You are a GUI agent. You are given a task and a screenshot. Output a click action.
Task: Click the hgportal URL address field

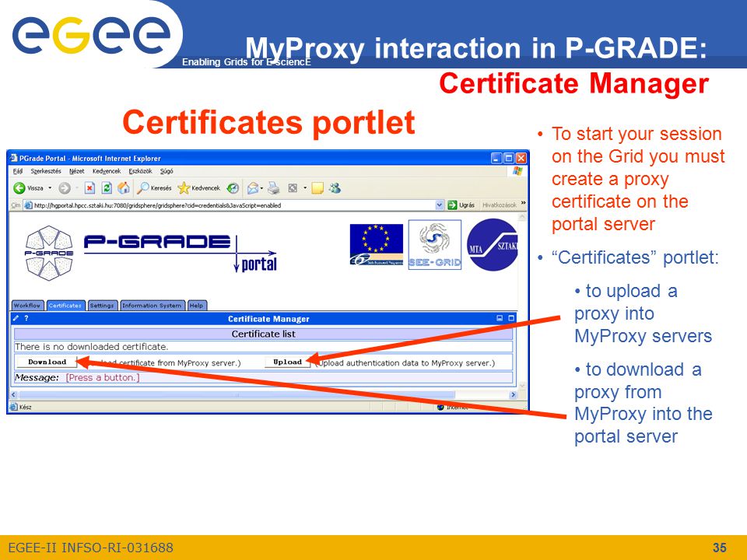coord(233,205)
